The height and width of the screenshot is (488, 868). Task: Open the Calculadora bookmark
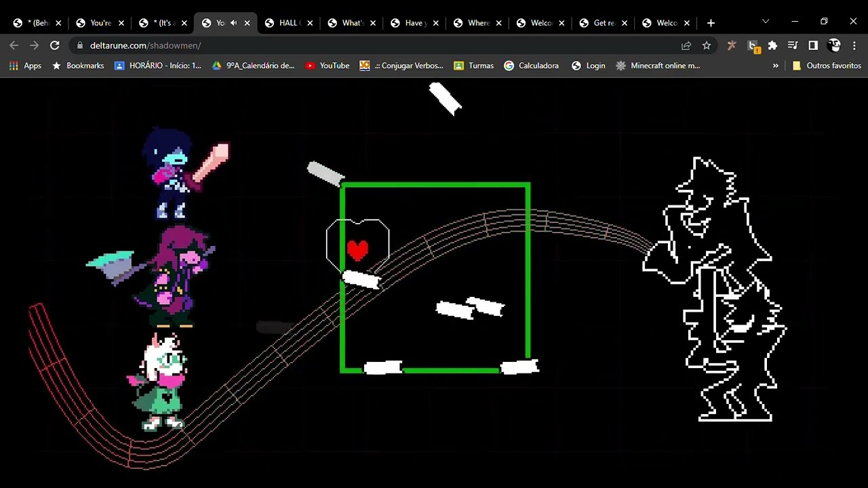coord(531,66)
